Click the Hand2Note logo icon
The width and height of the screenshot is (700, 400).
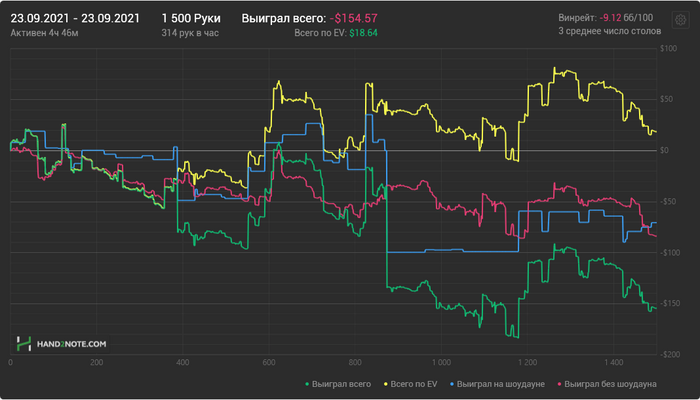coord(24,344)
